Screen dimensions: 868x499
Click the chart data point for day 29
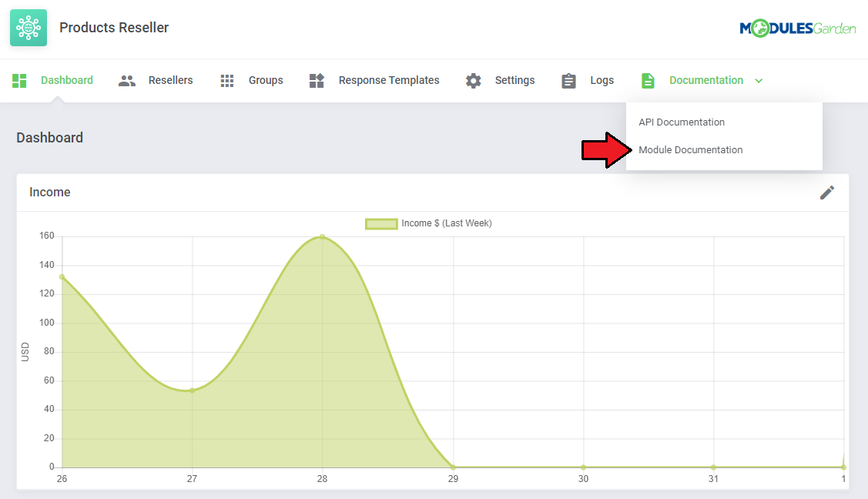pos(454,467)
